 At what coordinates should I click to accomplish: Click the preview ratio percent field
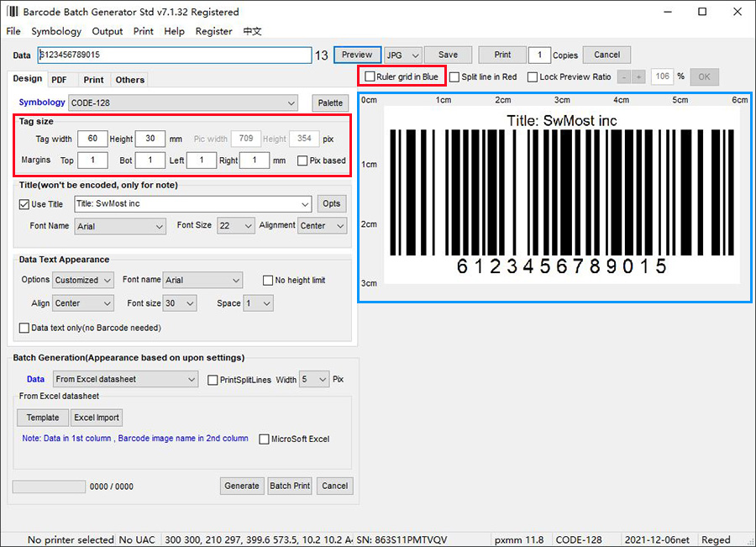[663, 76]
